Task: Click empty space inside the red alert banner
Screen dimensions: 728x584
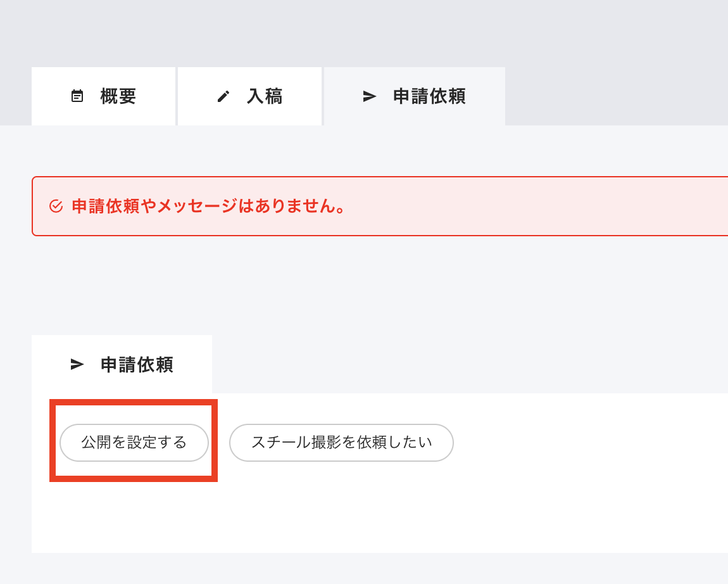Action: (x=538, y=206)
